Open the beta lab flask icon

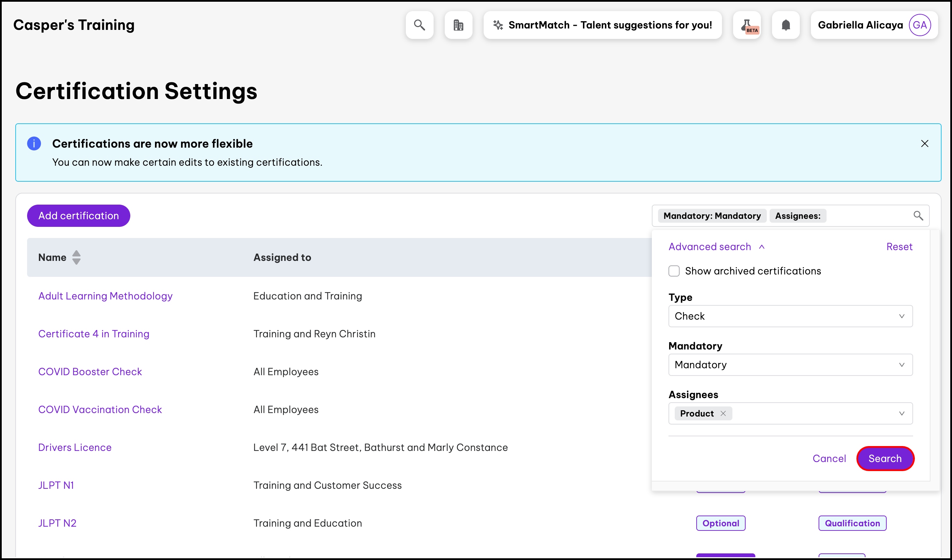747,25
